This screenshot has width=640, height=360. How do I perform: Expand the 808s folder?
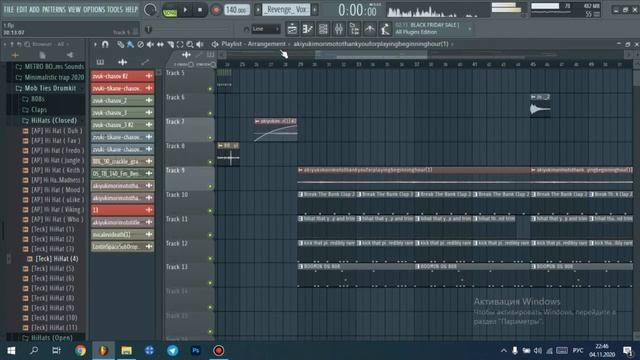[33, 99]
